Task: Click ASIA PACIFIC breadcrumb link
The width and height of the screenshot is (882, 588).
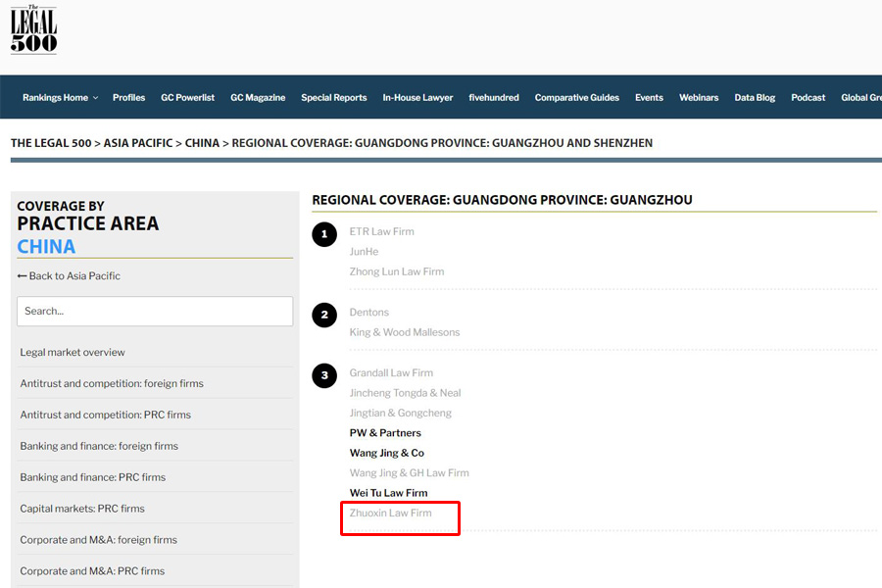Action: coord(138,143)
